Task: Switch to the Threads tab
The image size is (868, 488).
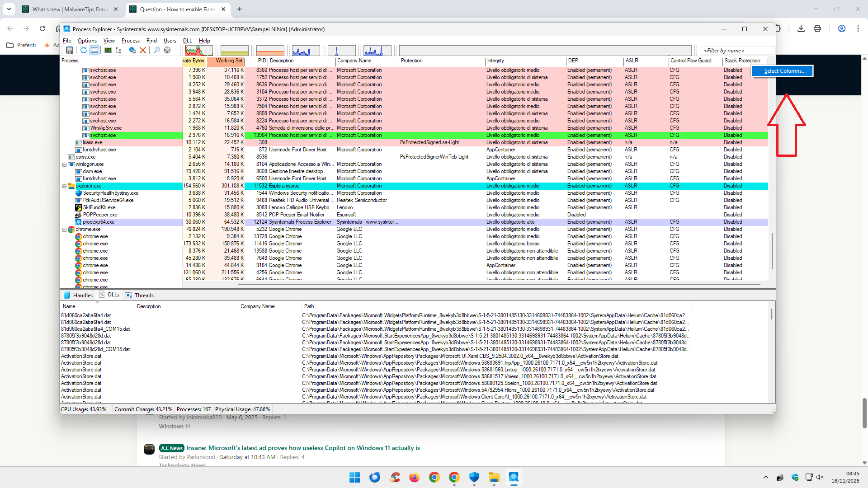Action: 140,296
